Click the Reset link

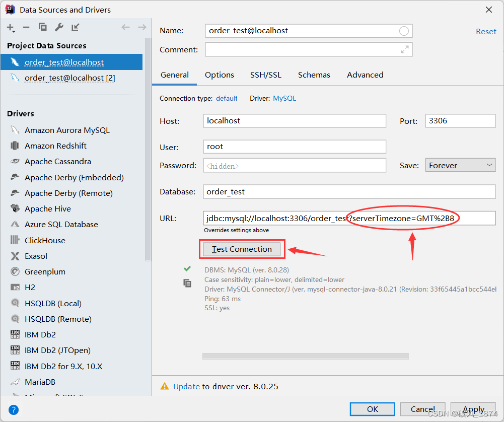(x=485, y=31)
